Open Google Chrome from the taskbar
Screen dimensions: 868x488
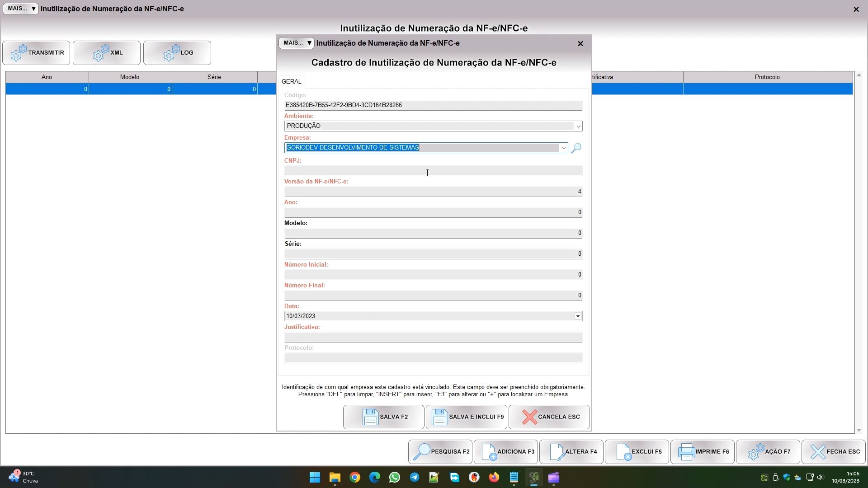tap(355, 478)
